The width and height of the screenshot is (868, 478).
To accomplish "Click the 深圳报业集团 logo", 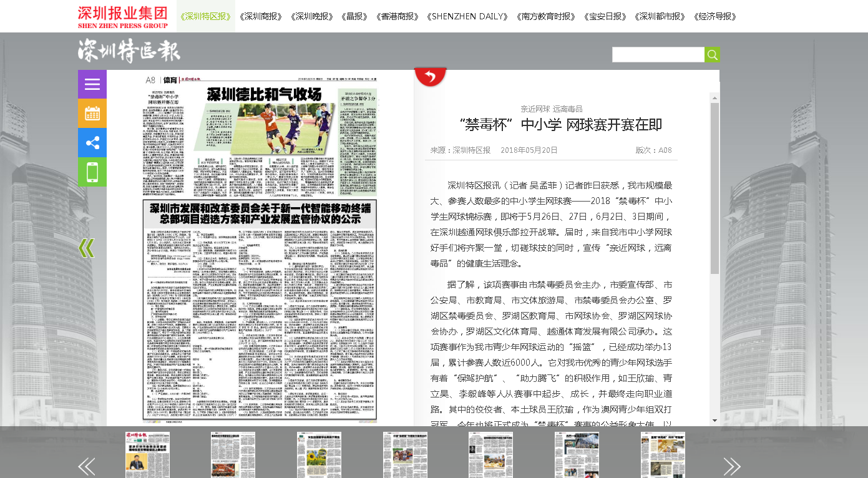I will [x=123, y=17].
